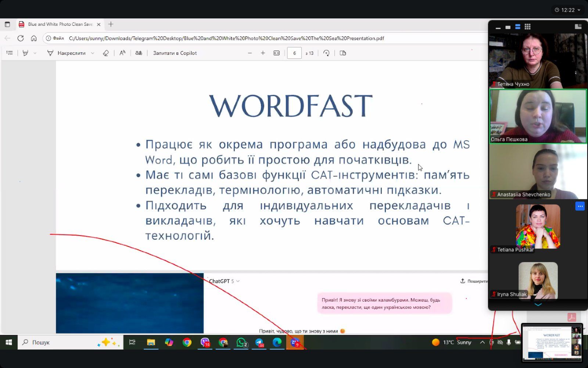Switch Zoom panel to single-video view
The width and height of the screenshot is (588, 368).
point(508,27)
